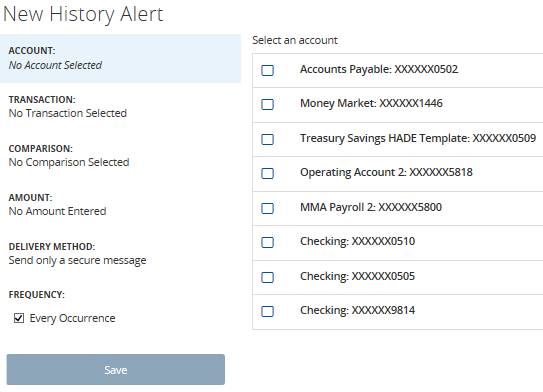
Task: Click the 'Money Market: XXXXXX1446' label
Action: [371, 104]
